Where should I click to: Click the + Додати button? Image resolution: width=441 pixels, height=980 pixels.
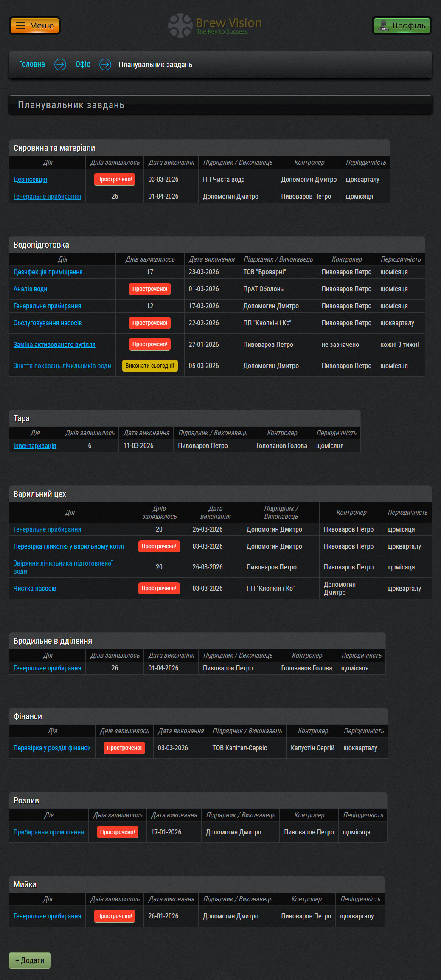[30, 960]
